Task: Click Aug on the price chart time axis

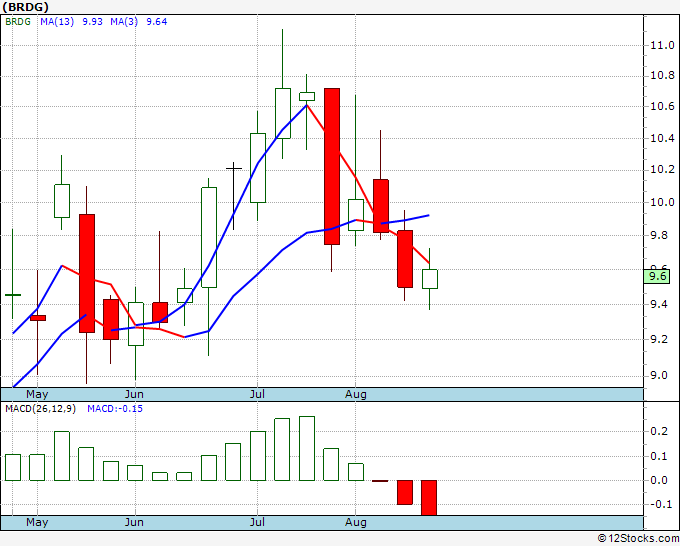Action: coord(356,395)
